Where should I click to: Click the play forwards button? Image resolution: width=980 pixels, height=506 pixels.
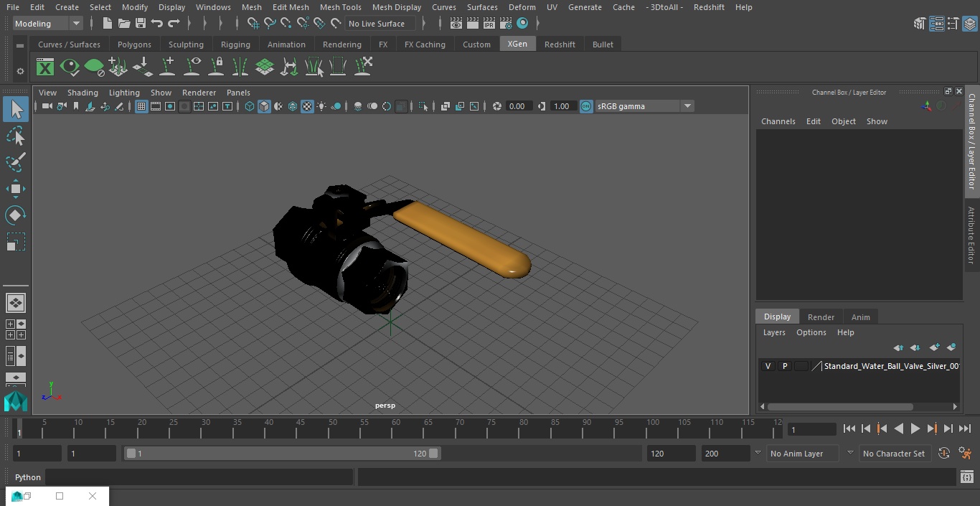click(915, 428)
